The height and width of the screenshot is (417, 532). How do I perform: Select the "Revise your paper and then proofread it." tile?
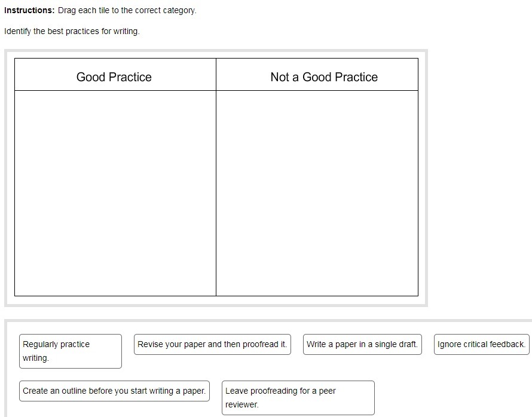[212, 345]
